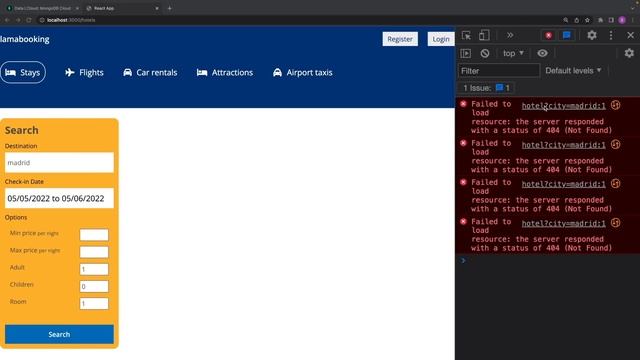Expand more DevTools tabs chevron

[x=510, y=36]
